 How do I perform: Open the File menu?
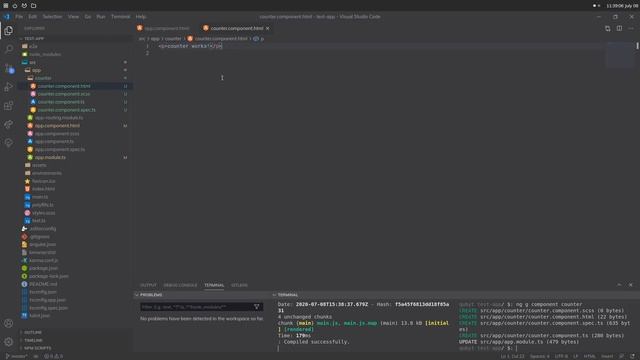pyautogui.click(x=19, y=17)
